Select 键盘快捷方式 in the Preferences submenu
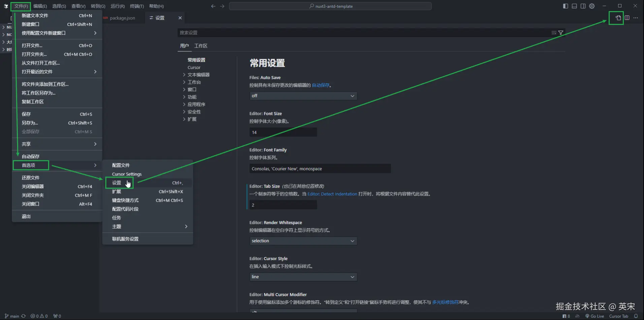 click(x=148, y=200)
